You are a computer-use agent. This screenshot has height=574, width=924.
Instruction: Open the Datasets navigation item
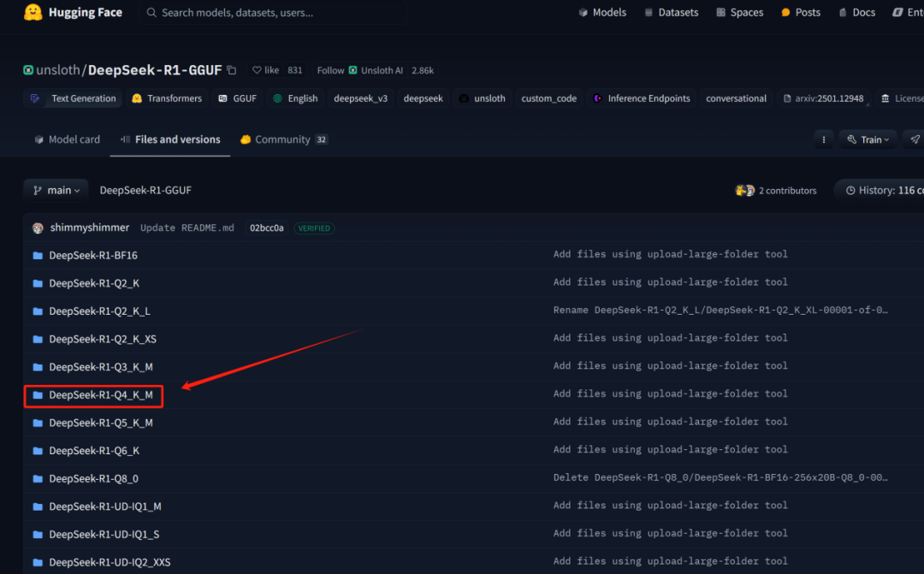click(x=672, y=12)
